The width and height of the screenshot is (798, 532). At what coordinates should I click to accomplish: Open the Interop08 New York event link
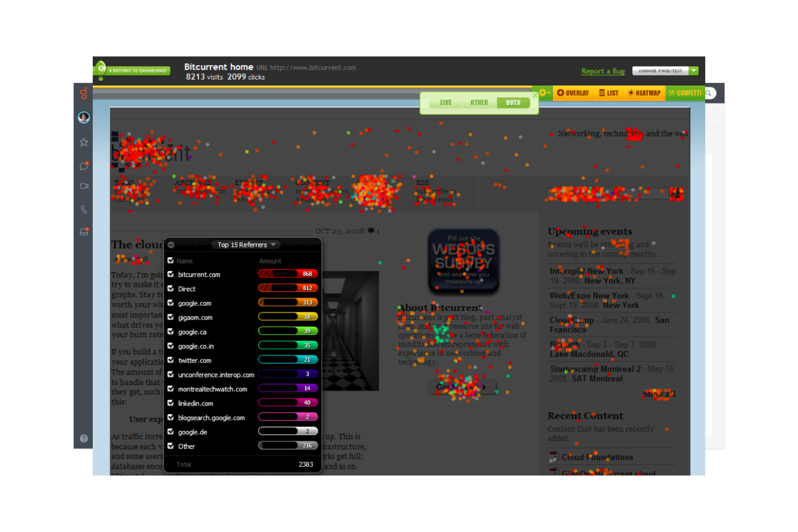coord(587,271)
